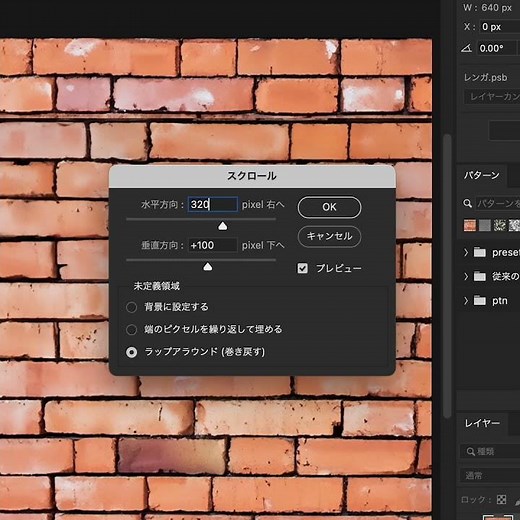Select 端のピクセルを繰り返して埋める radio option
520x520 pixels.
point(131,330)
